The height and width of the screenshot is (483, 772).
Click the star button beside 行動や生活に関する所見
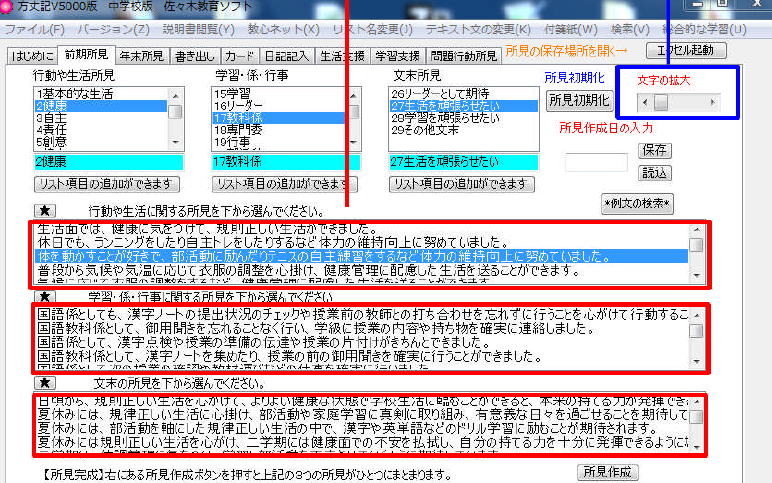coord(45,211)
